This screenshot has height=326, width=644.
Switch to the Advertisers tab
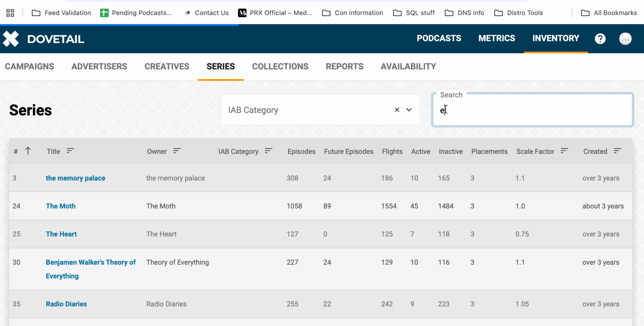click(99, 67)
